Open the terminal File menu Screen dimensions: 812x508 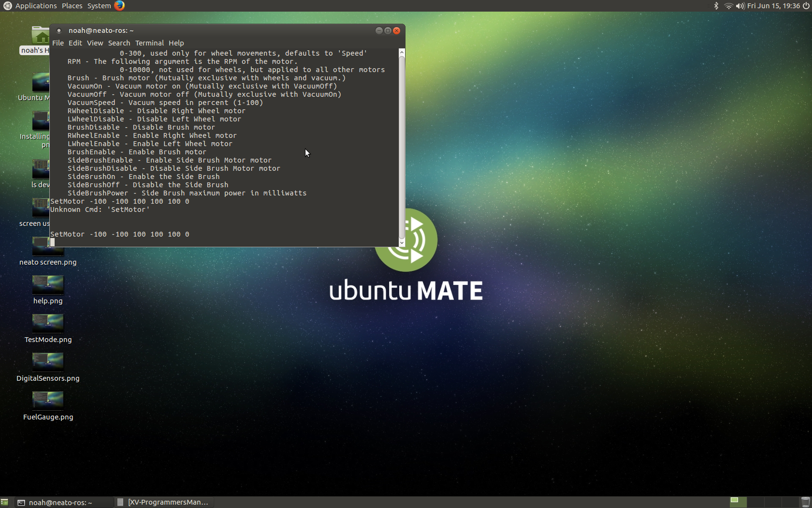coord(58,43)
